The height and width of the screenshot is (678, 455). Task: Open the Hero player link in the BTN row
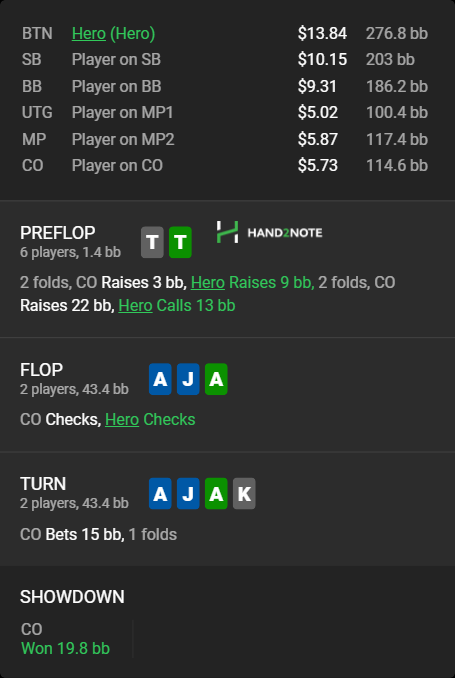89,33
